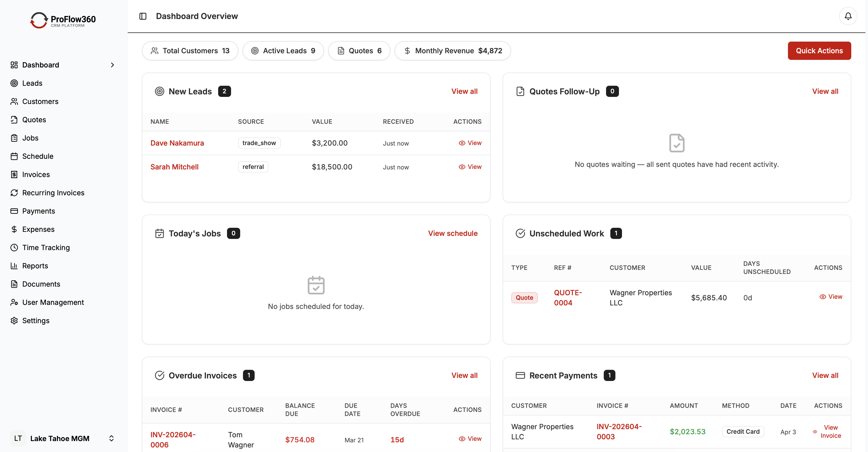This screenshot has width=868, height=452.
Task: Open View all for Overdue Invoices
Action: click(464, 375)
